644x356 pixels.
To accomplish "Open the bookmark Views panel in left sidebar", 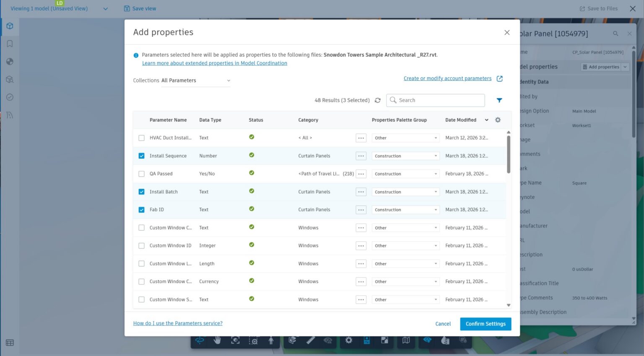I will 10,44.
